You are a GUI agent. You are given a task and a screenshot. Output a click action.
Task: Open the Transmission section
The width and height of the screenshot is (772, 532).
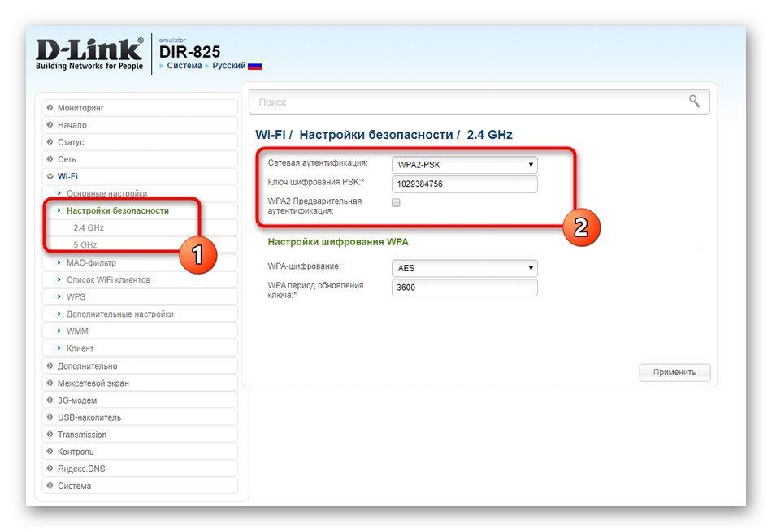[x=140, y=434]
